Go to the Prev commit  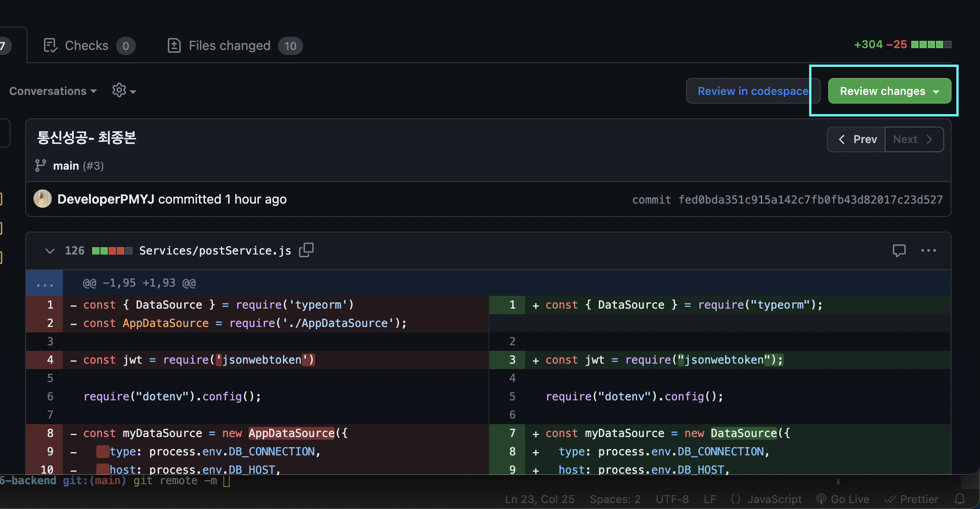[x=857, y=139]
